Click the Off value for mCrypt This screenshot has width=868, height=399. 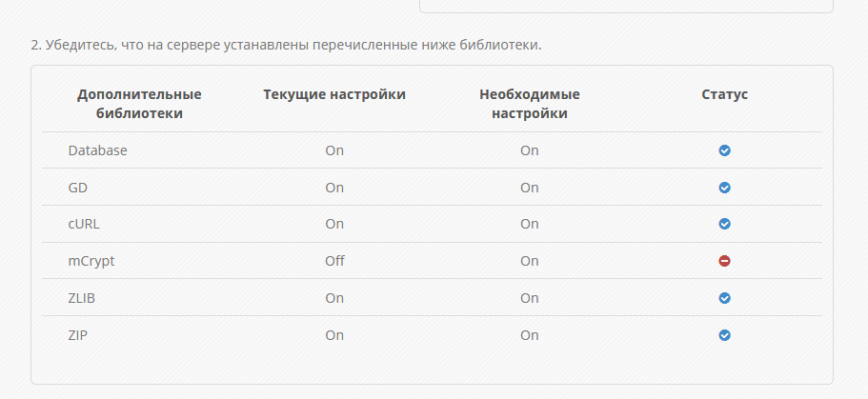[334, 261]
